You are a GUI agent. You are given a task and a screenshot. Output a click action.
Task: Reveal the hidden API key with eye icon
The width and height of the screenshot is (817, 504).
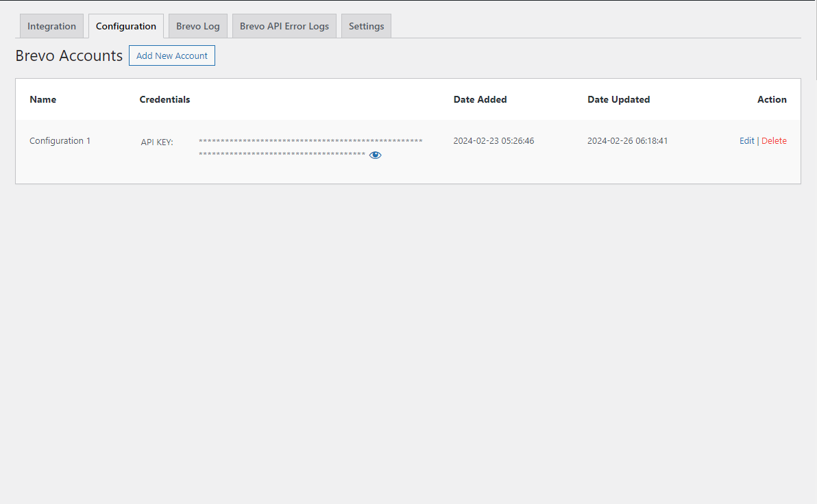coord(375,155)
